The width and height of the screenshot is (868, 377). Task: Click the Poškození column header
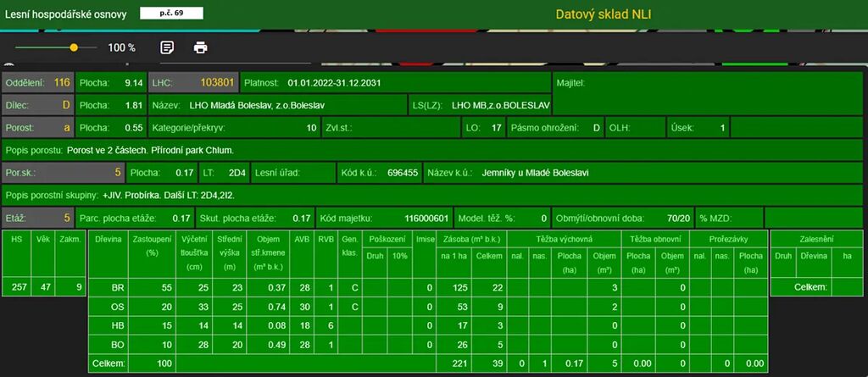386,239
